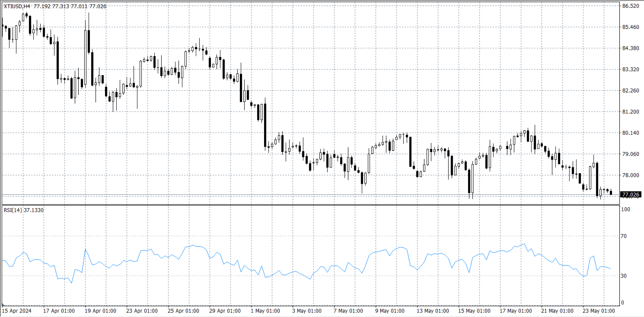Click the RSI(14) 37.1330 indicator label
Image resolution: width=644 pixels, height=317 pixels.
pos(23,210)
